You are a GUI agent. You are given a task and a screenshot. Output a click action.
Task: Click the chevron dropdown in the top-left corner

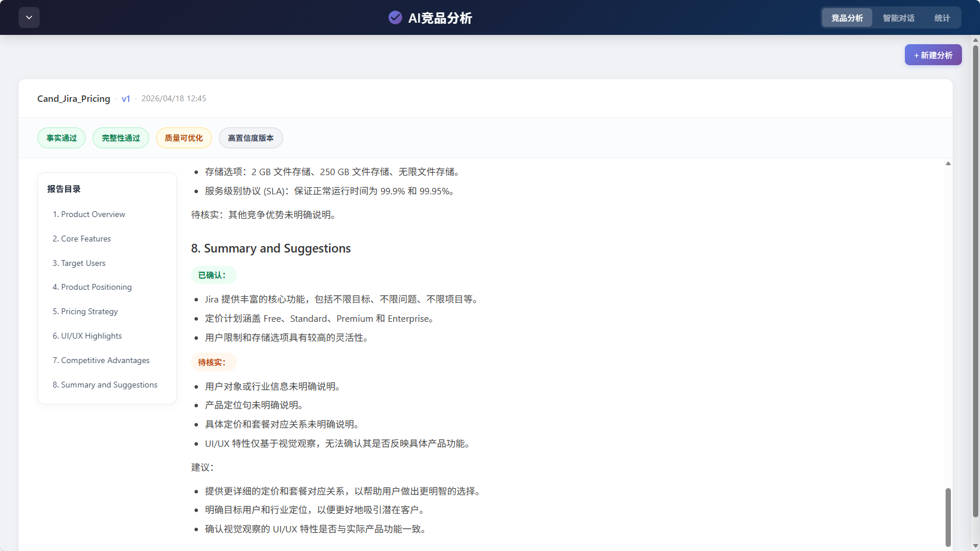pyautogui.click(x=29, y=17)
